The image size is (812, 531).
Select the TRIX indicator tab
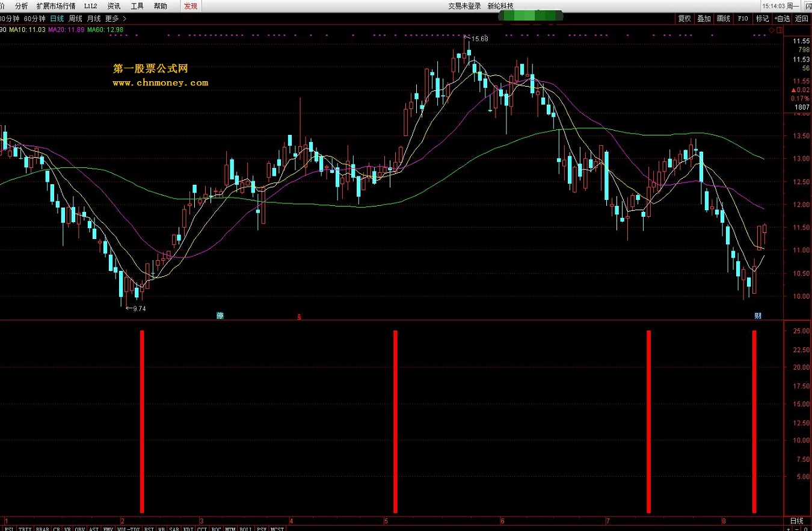click(25, 528)
